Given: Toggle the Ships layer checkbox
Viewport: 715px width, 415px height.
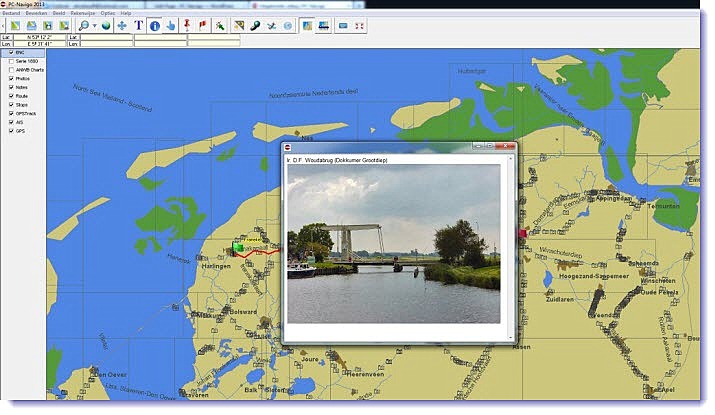Looking at the screenshot, I should click(11, 105).
